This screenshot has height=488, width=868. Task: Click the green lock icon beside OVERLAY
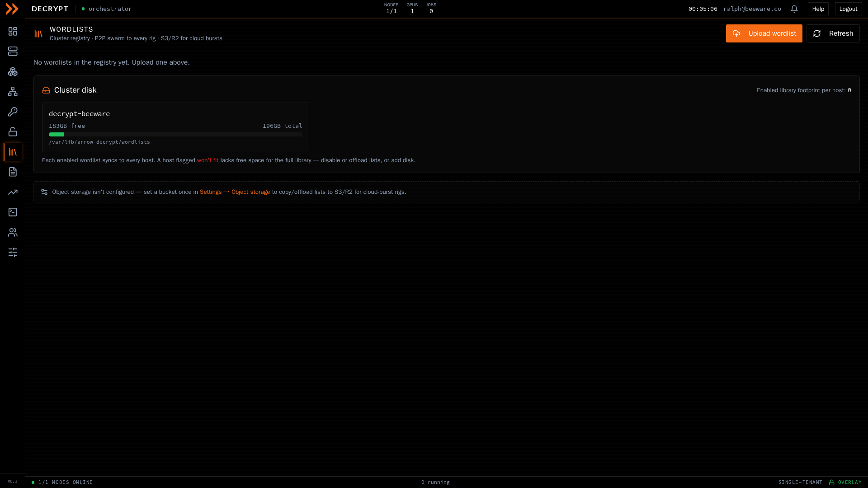pos(831,482)
